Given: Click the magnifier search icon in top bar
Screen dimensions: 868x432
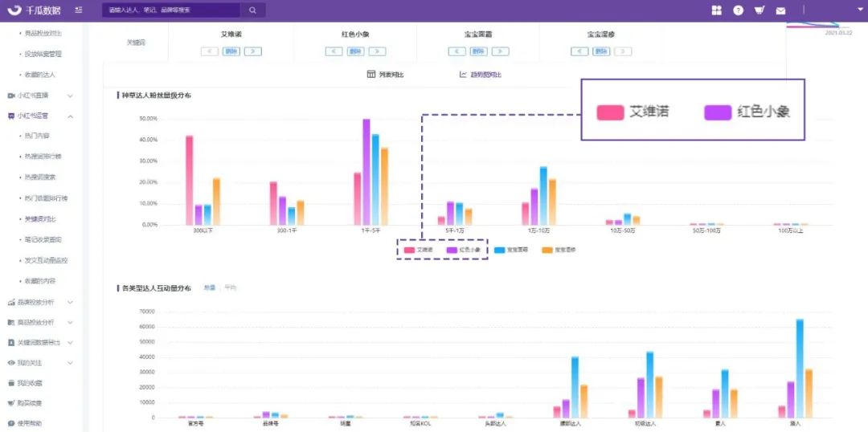Looking at the screenshot, I should [x=252, y=10].
